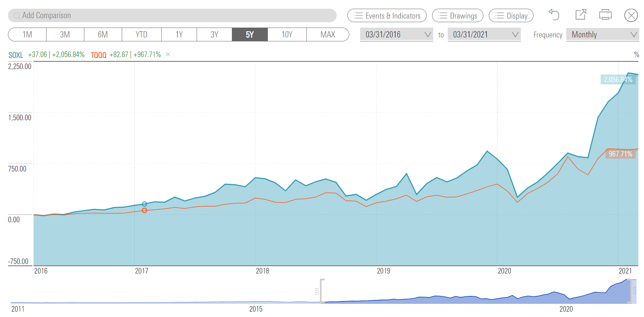Click the undo arrow icon
Image resolution: width=644 pixels, height=317 pixels.
[x=554, y=15]
